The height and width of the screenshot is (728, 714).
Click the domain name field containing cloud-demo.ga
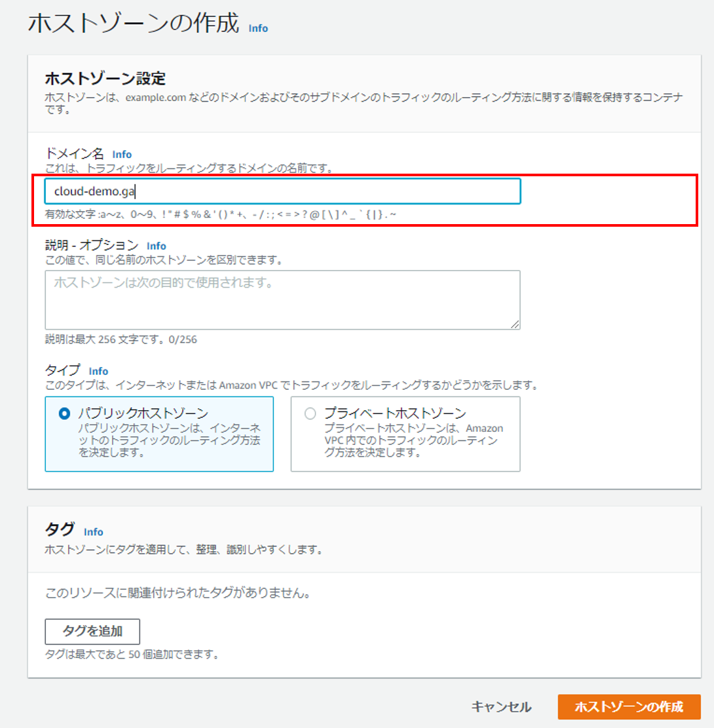283,191
